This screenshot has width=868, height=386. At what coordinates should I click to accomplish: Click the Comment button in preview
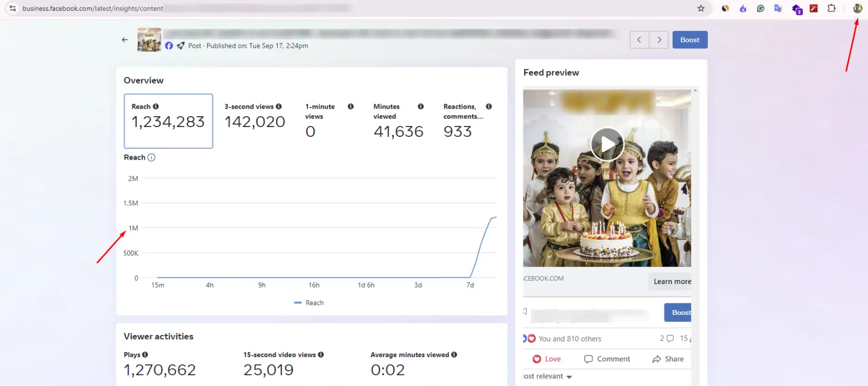(607, 359)
